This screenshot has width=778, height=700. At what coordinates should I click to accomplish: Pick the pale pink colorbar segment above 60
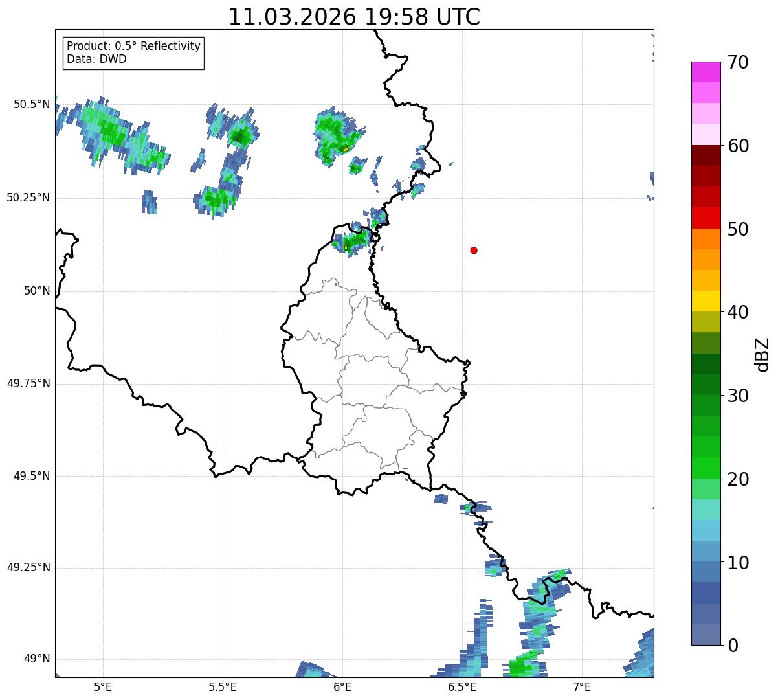(706, 135)
